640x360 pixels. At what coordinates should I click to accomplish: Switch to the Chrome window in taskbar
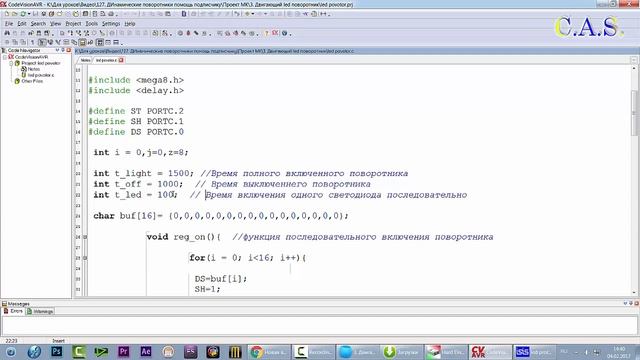[269, 352]
